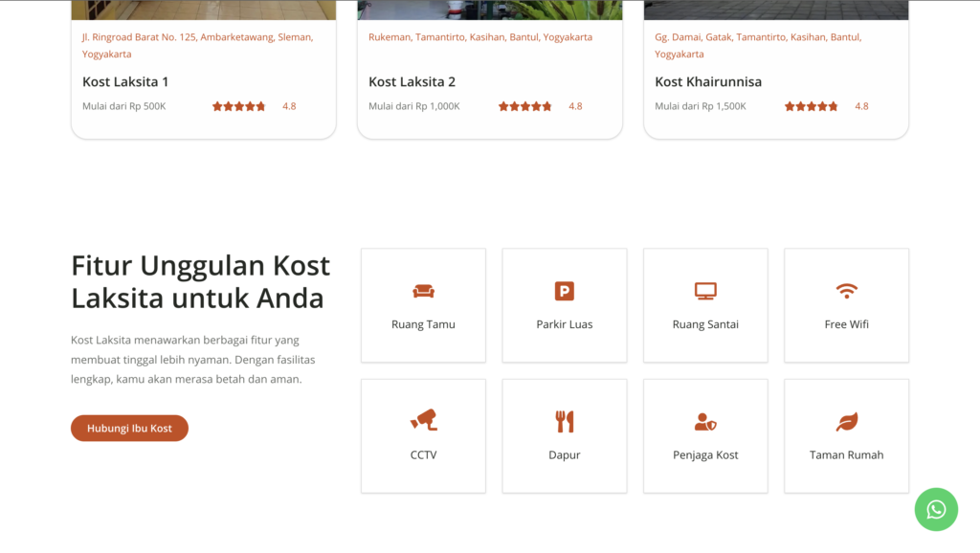
Task: Click the star rating of Kost Laksita 1
Action: coord(238,106)
